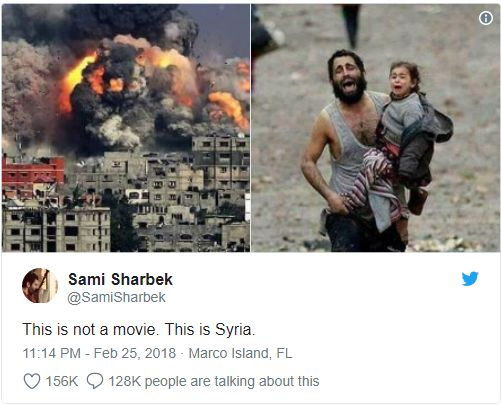Click the largest orange fireball in left photo

click(x=75, y=82)
